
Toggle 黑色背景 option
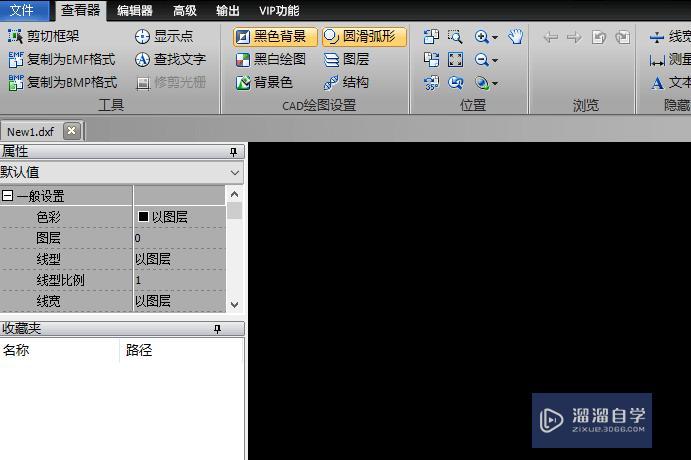click(x=275, y=37)
